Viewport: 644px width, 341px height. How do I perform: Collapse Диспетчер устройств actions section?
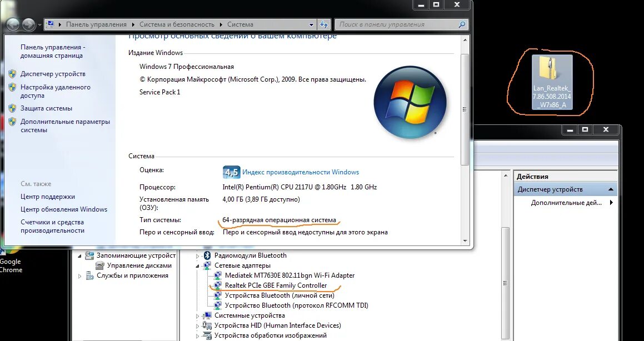[x=611, y=189]
